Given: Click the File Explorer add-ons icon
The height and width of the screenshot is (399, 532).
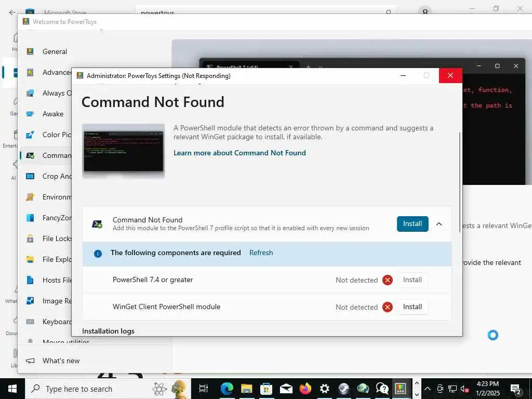Looking at the screenshot, I should pyautogui.click(x=30, y=259).
